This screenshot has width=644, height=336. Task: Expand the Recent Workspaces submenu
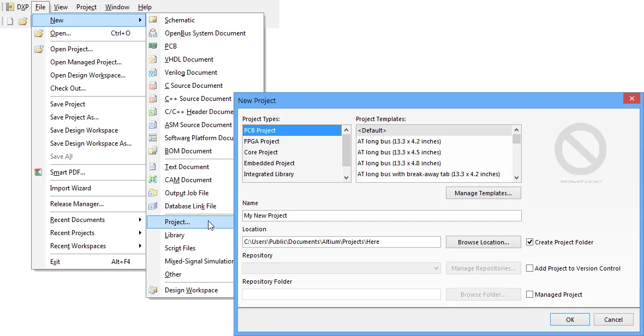140,246
